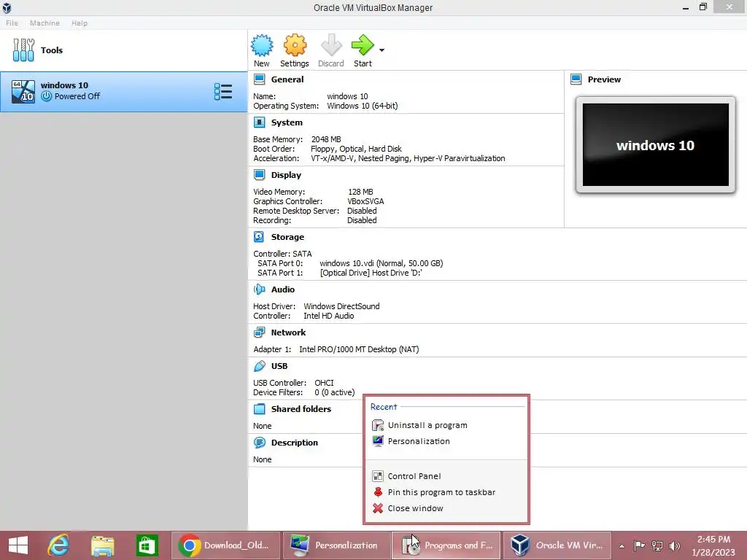Click 'Intel PRO/1000 MT Desktop (NAT)' adapter text

[359, 349]
